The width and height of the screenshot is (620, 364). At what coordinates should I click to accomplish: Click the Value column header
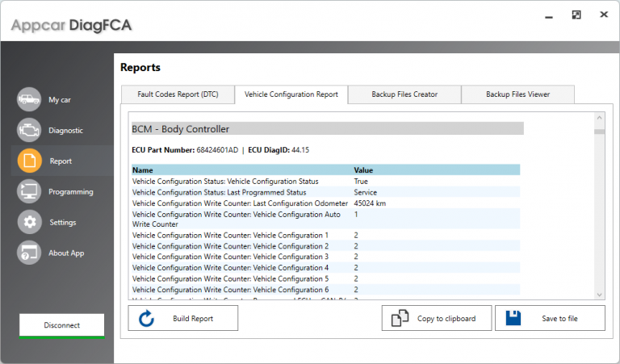[x=363, y=170]
